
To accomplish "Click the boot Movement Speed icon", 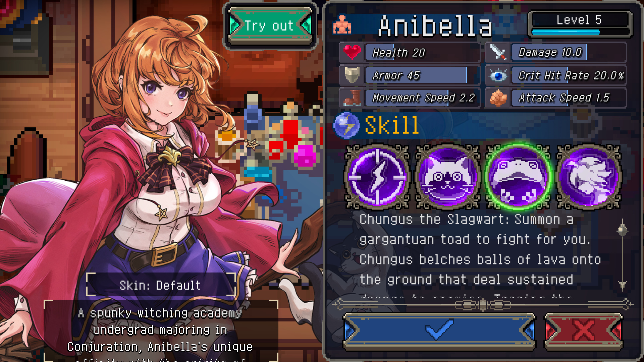I will click(352, 98).
